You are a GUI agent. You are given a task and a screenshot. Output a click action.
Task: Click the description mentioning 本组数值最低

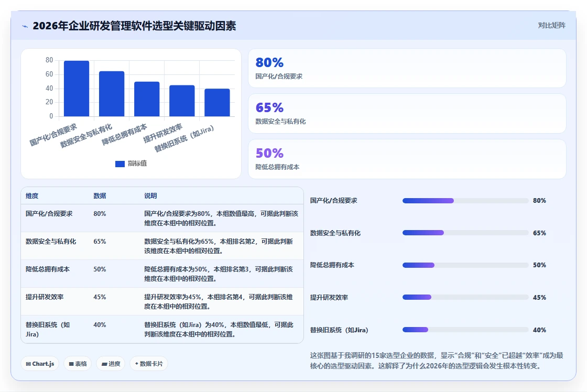[219, 330]
